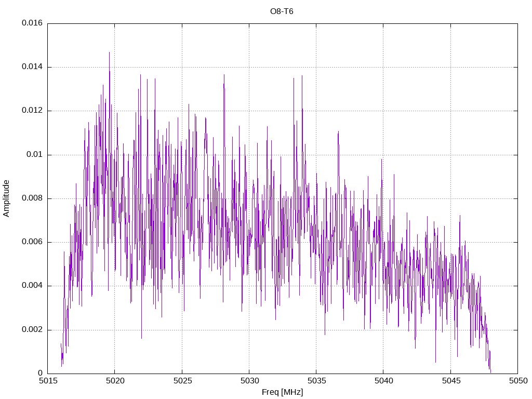The height and width of the screenshot is (399, 532).
Task: Click the plot title O8-T6
Action: point(282,11)
